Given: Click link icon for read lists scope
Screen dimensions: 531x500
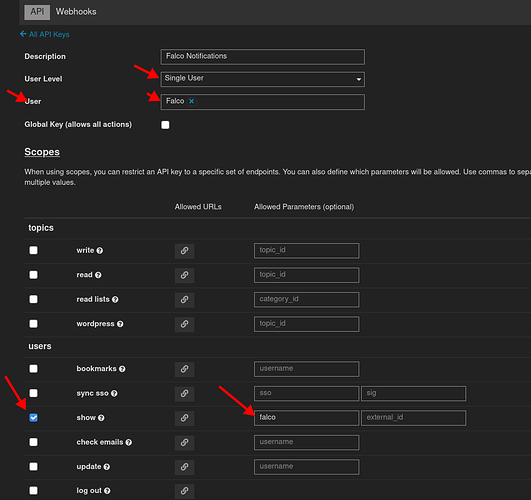Looking at the screenshot, I should click(184, 300).
